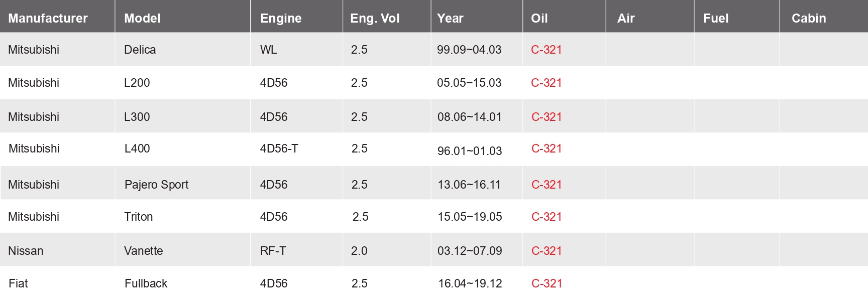
Task: Open the C-321 link for L400
Action: [x=547, y=148]
